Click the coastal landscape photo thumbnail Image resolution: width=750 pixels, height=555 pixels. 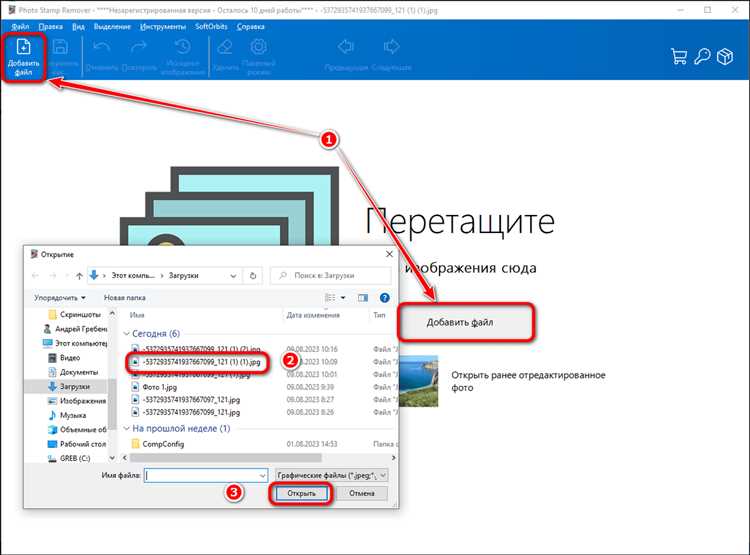click(x=419, y=381)
